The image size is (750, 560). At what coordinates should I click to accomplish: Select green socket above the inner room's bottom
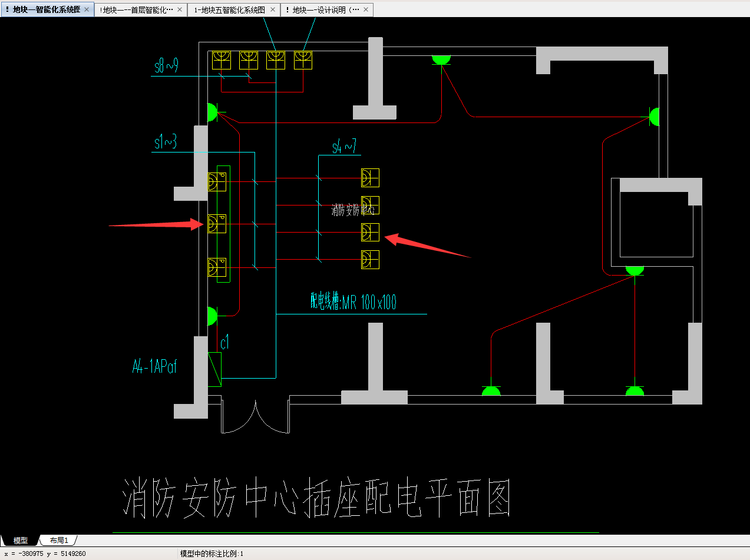pyautogui.click(x=635, y=270)
